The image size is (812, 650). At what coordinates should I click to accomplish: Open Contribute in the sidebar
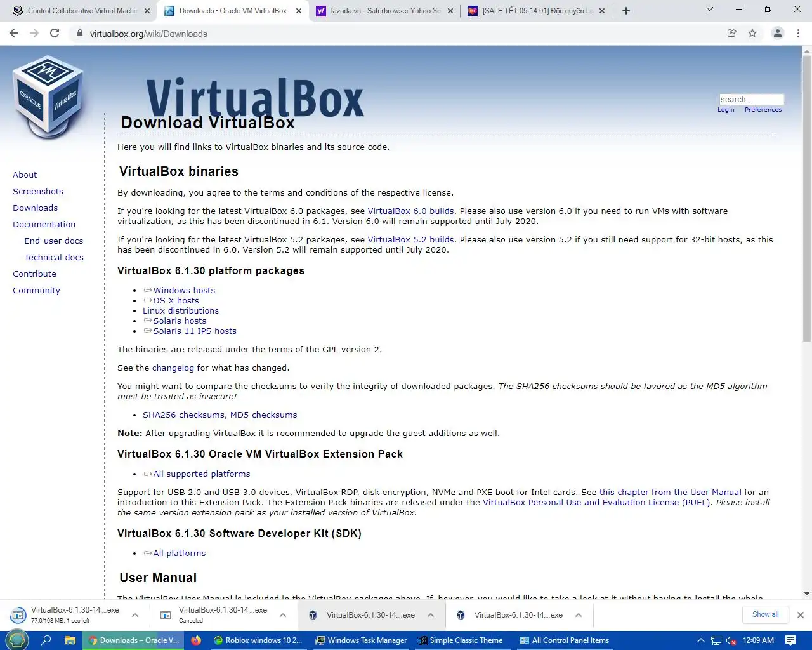(34, 274)
